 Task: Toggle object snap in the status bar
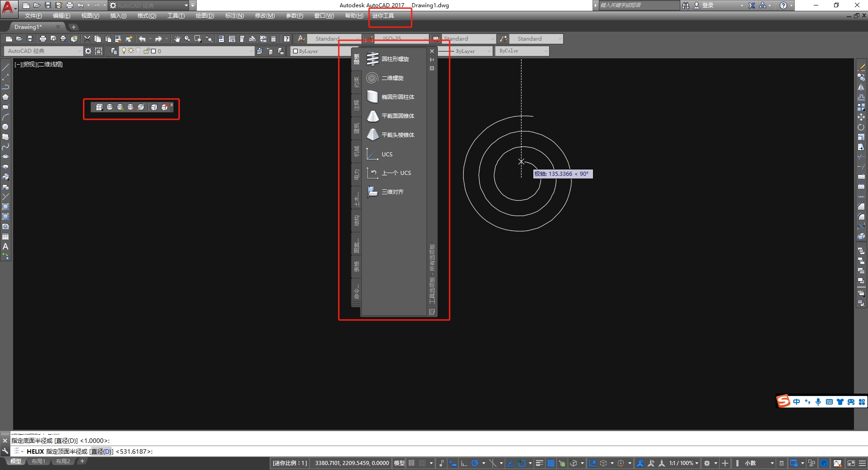tap(522, 463)
